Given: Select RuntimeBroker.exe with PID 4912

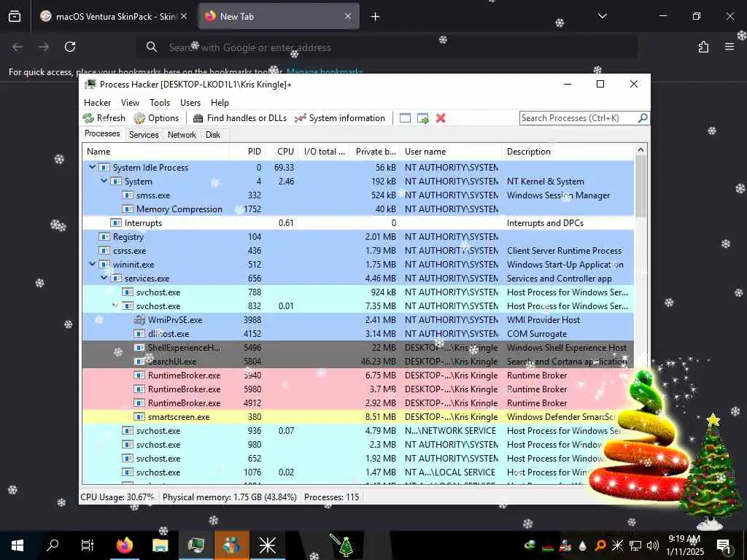Looking at the screenshot, I should click(x=357, y=402).
